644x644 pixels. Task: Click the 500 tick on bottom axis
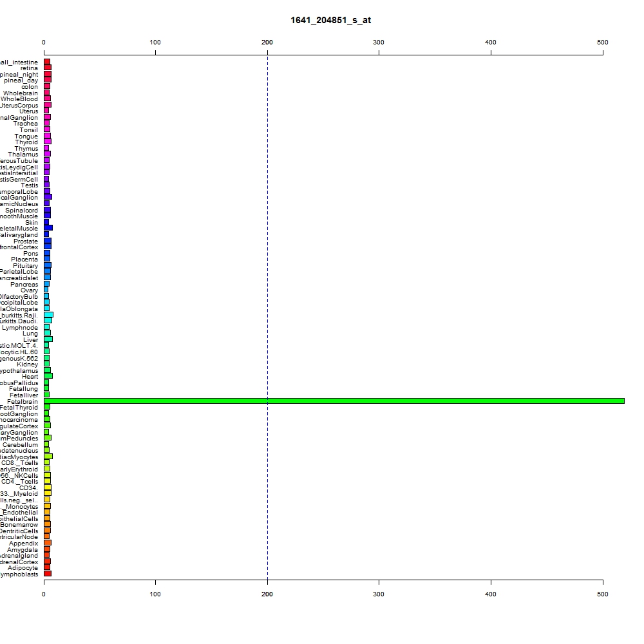click(603, 594)
